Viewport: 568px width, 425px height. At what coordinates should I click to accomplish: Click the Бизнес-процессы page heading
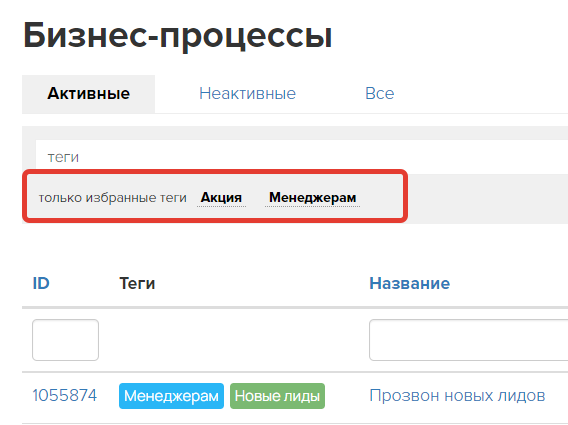178,36
